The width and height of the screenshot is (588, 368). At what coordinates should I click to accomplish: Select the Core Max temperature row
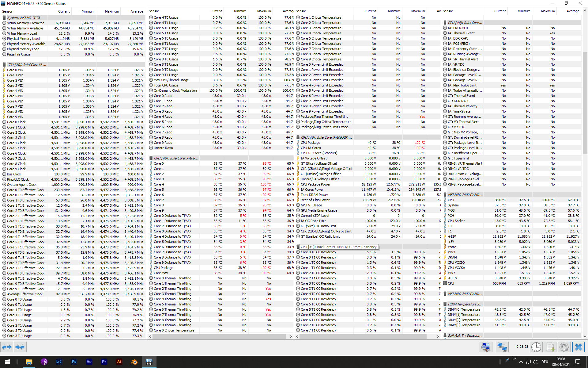point(221,273)
